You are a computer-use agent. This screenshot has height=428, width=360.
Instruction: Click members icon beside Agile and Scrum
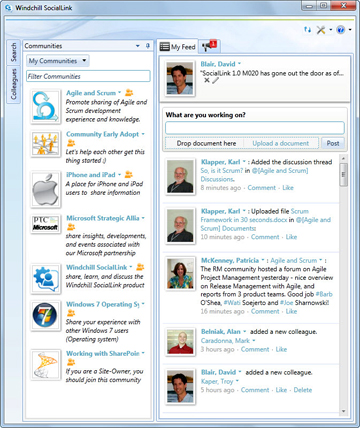point(129,93)
